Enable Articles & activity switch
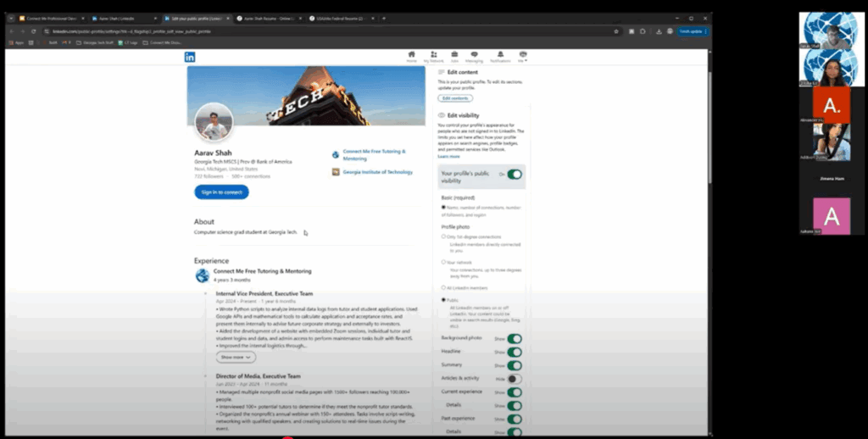 pyautogui.click(x=515, y=379)
